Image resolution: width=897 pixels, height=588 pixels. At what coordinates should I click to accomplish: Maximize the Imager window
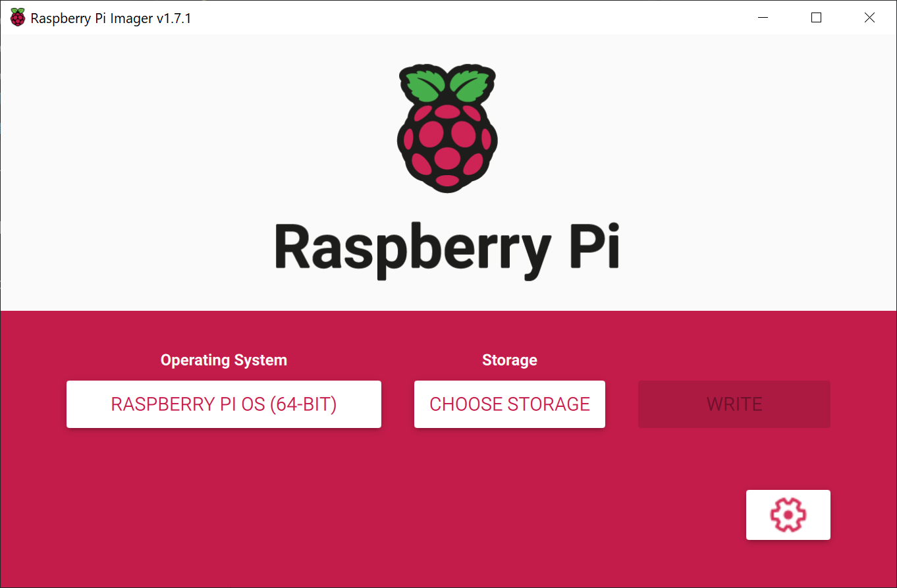pyautogui.click(x=817, y=18)
